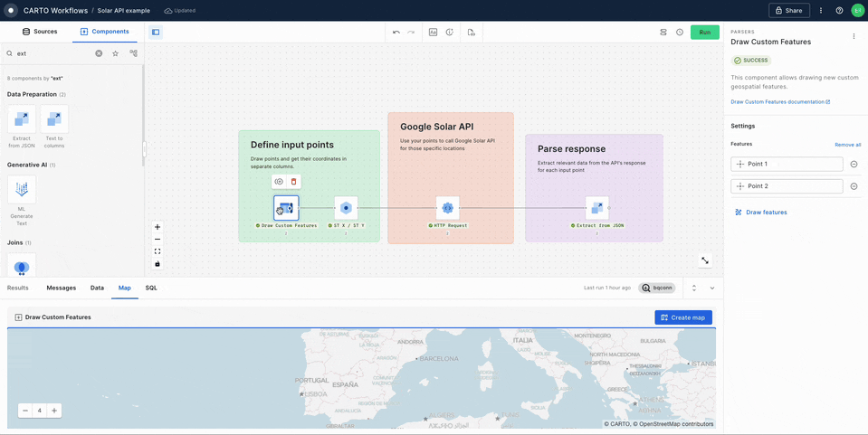Switch to the Sources tab
Viewport: 868px width, 435px height.
pyautogui.click(x=39, y=32)
